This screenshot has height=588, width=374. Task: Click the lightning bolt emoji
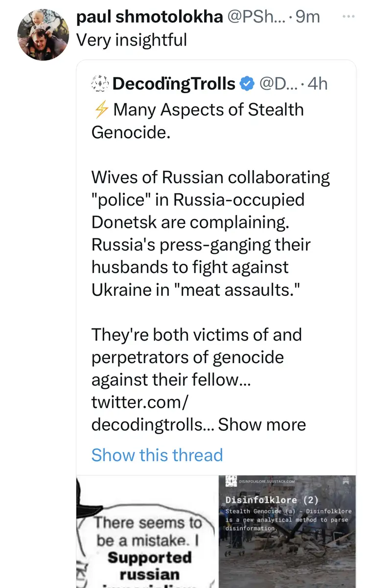tap(100, 110)
